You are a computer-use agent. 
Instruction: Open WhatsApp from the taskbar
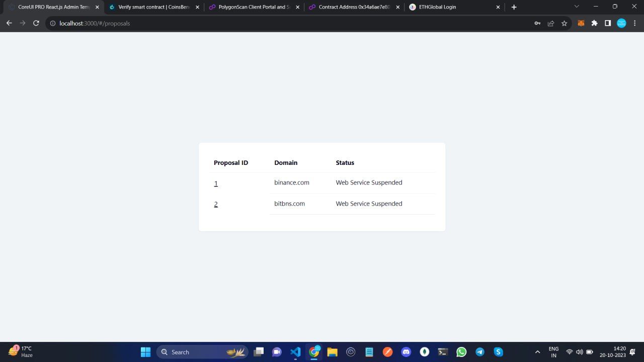point(461,352)
